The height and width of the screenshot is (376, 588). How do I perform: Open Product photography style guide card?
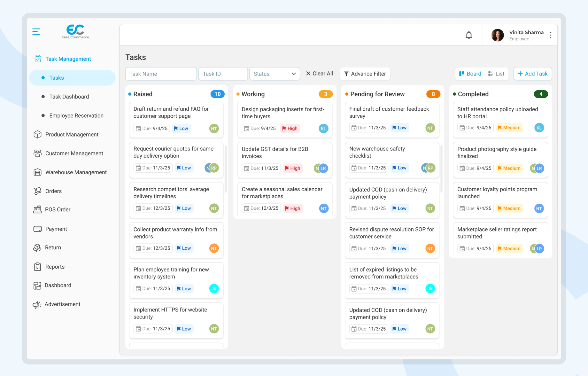point(500,160)
